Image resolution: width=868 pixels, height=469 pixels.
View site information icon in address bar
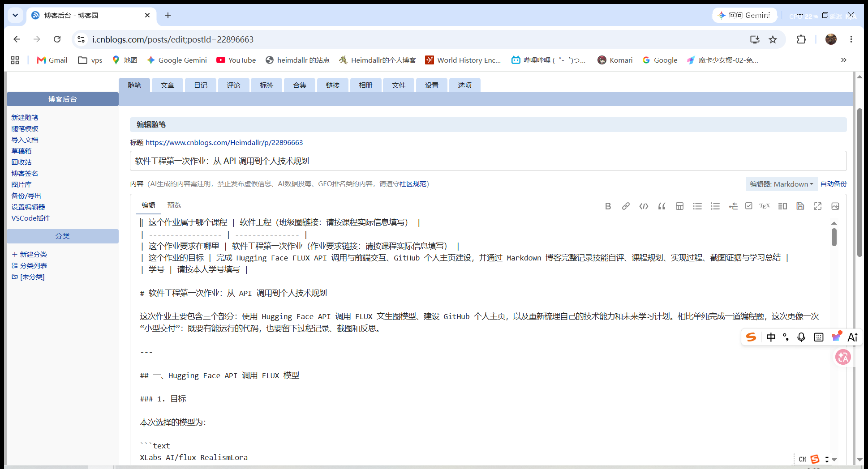pos(81,39)
